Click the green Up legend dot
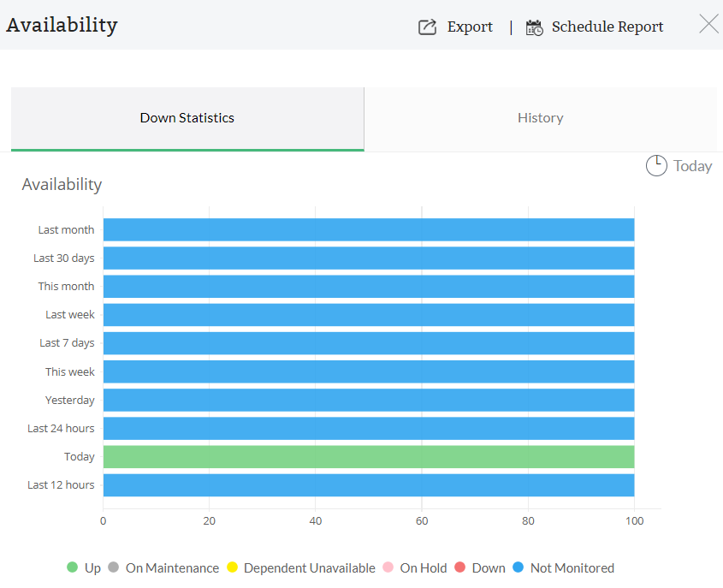Image resolution: width=723 pixels, height=588 pixels. pos(72,567)
